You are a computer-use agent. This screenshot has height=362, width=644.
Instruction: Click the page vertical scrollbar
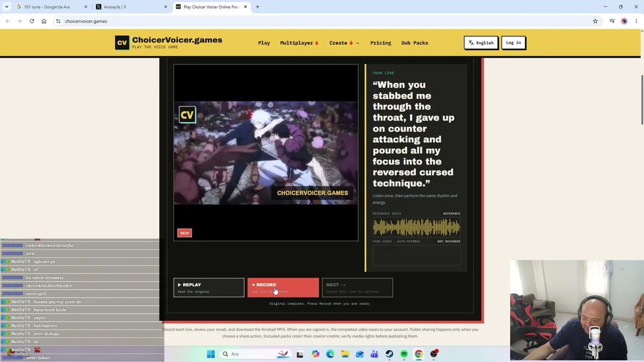(x=641, y=101)
